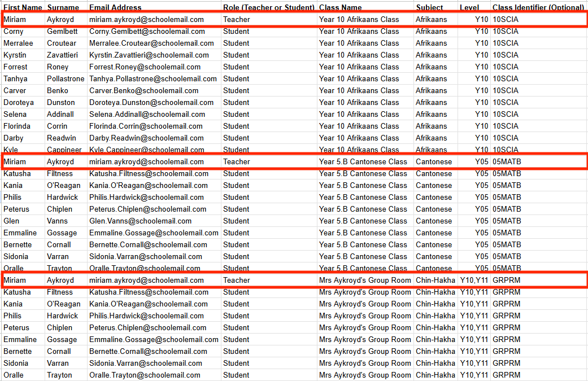Select the 10SCIA identifier in Miriam's row

pyautogui.click(x=538, y=20)
